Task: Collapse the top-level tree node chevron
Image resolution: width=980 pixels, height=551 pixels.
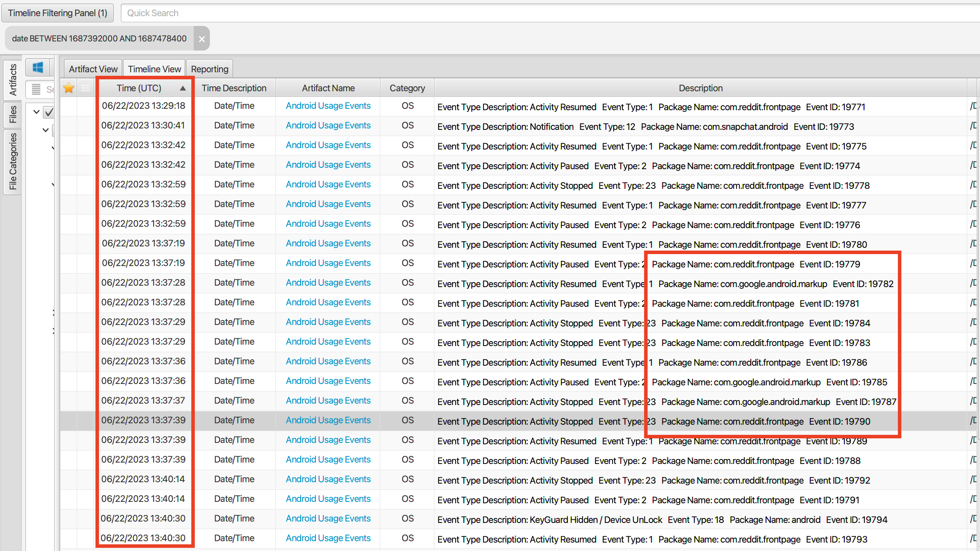Action: click(x=37, y=112)
